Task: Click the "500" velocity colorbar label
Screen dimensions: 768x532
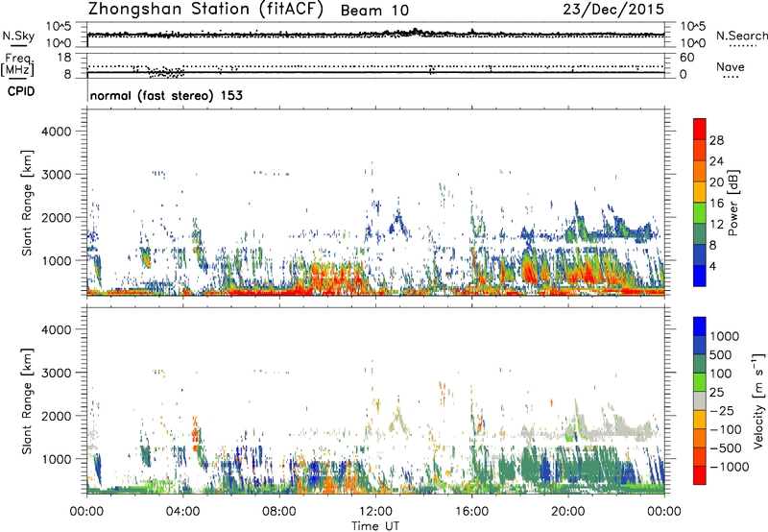Action: tap(721, 355)
